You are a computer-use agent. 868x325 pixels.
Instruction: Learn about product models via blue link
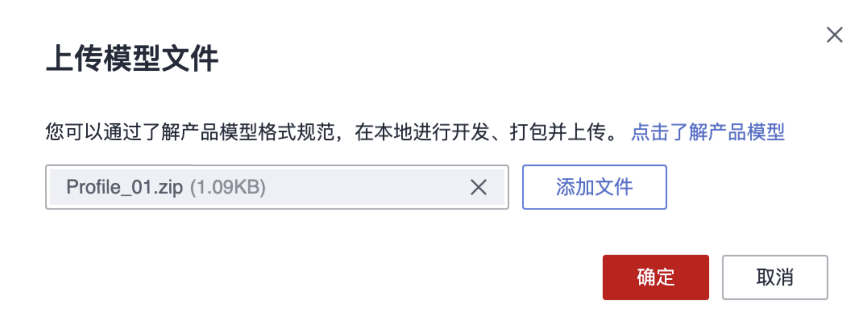click(x=708, y=132)
